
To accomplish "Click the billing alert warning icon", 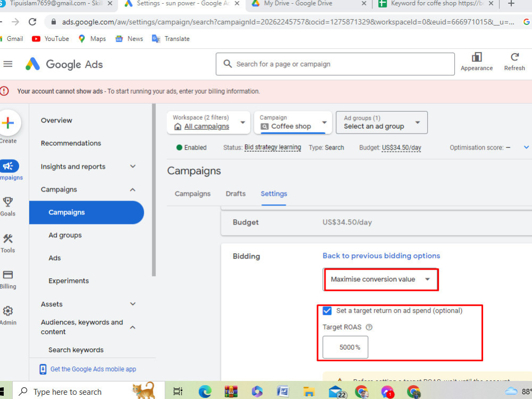I will click(x=4, y=91).
